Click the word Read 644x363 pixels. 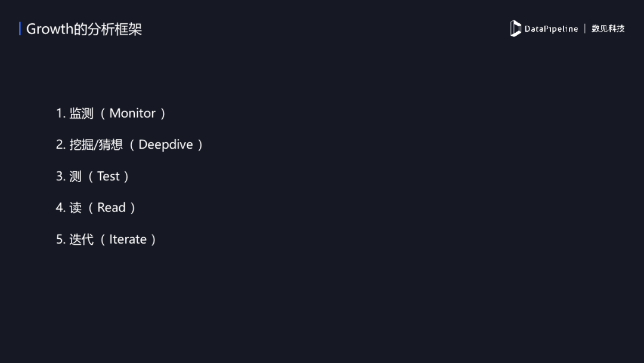112,208
